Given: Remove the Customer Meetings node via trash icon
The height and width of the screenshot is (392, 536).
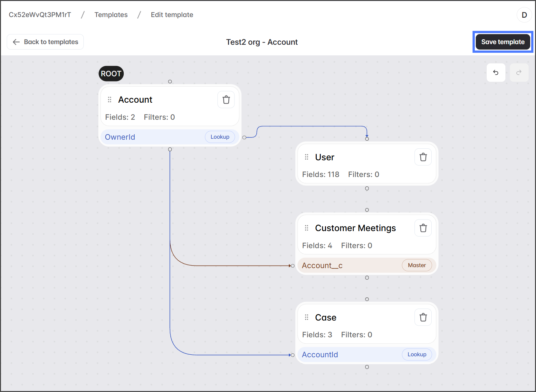Looking at the screenshot, I should (423, 228).
